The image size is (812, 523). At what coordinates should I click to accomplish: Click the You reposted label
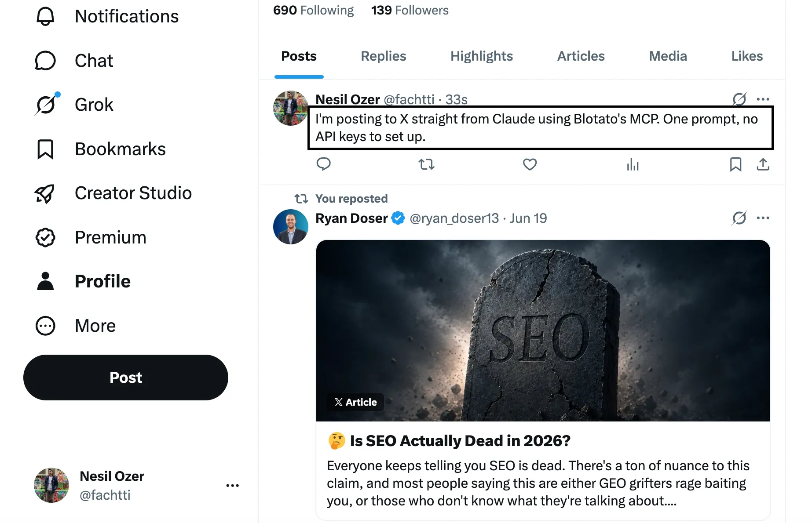tap(351, 199)
